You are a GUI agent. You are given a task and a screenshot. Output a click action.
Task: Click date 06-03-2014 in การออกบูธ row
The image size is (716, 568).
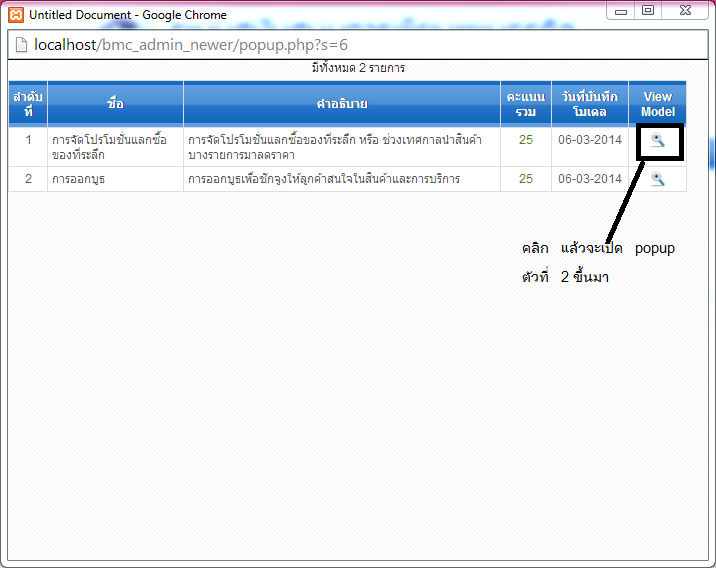pyautogui.click(x=590, y=179)
